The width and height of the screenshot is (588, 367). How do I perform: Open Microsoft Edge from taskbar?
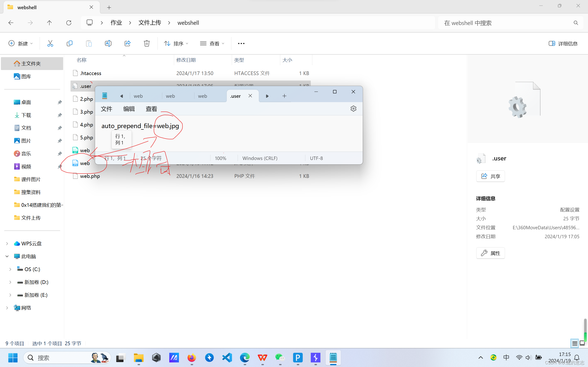click(x=245, y=358)
